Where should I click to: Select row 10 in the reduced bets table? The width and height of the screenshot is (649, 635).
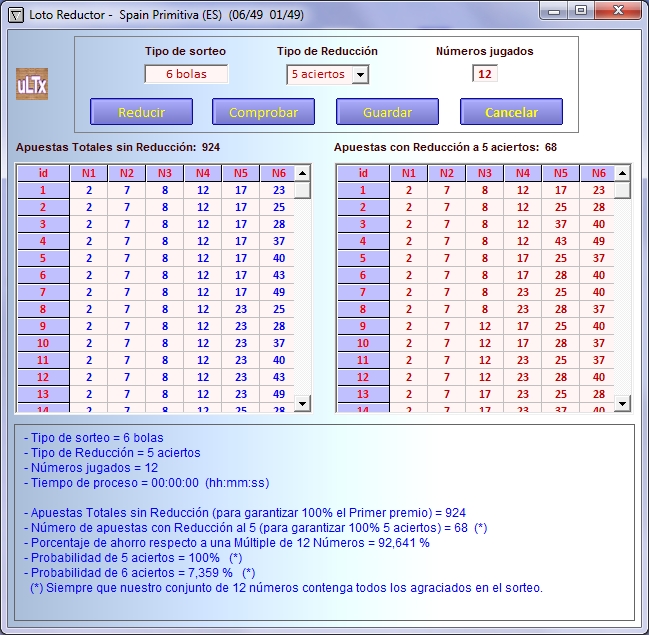[x=362, y=343]
